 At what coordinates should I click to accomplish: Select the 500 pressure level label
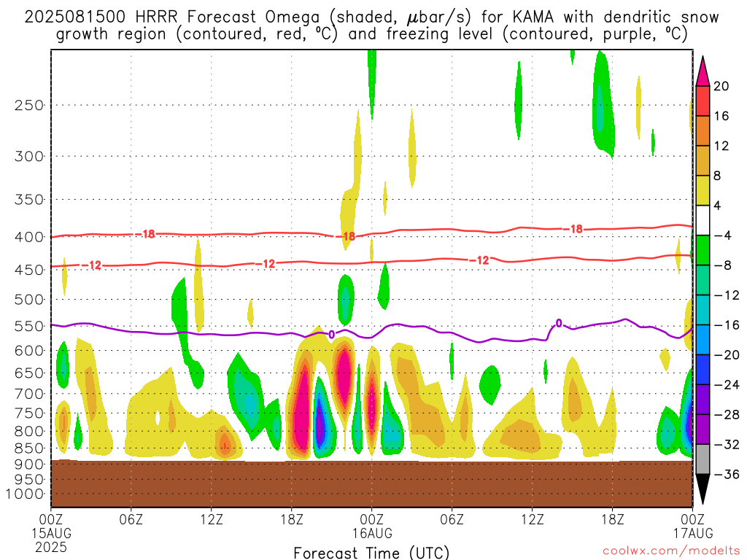click(x=29, y=300)
